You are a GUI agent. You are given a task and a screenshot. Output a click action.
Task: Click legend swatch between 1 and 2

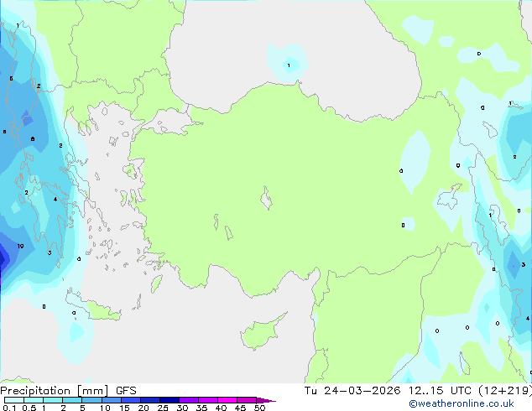click(53, 400)
